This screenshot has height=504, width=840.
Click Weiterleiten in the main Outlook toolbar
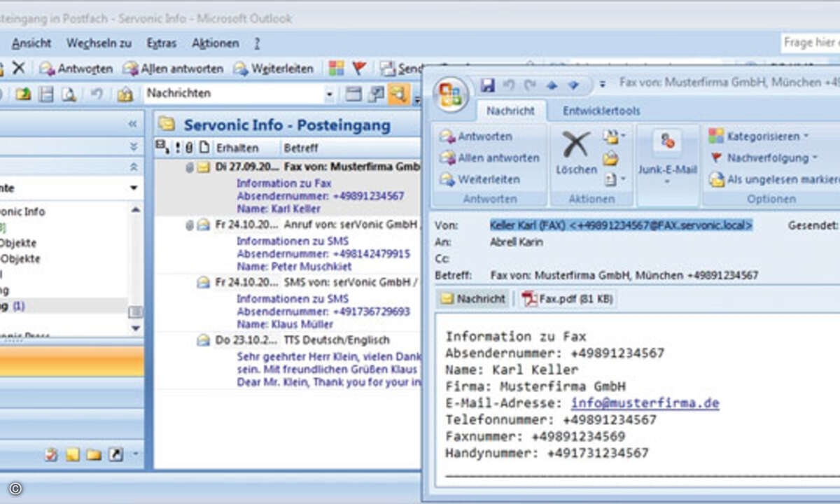[274, 69]
